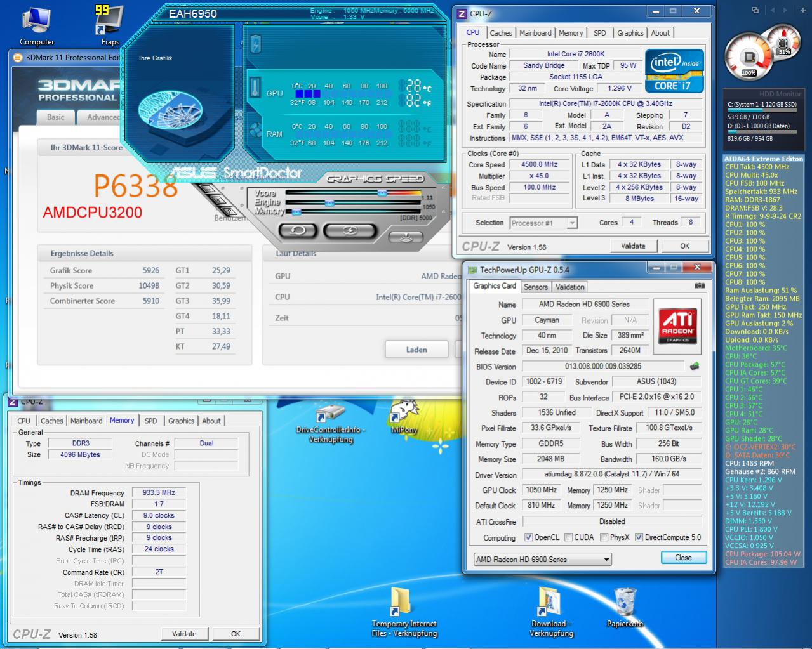
Task: Click the Physik Score row value 10498
Action: click(149, 285)
